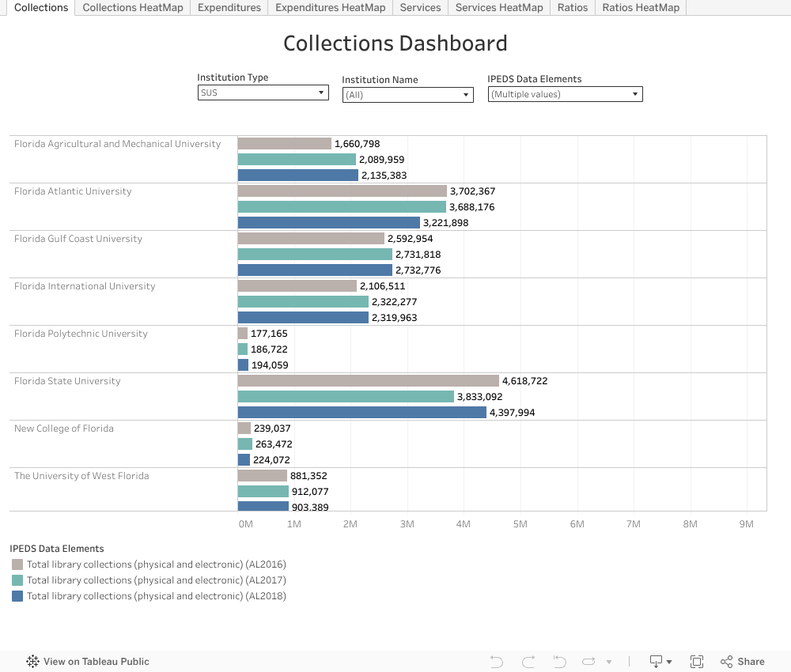Click the Undo icon in bottom toolbar
The height and width of the screenshot is (672, 791).
pyautogui.click(x=497, y=662)
